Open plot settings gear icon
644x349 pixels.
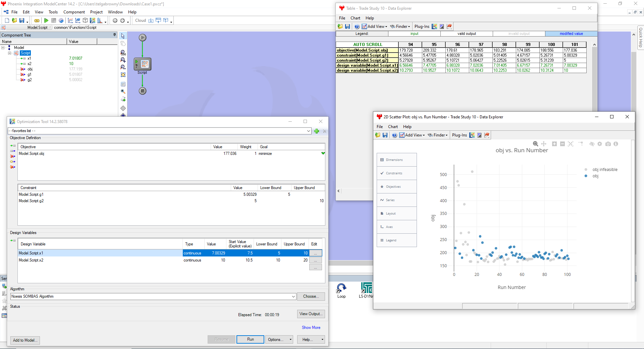600,144
